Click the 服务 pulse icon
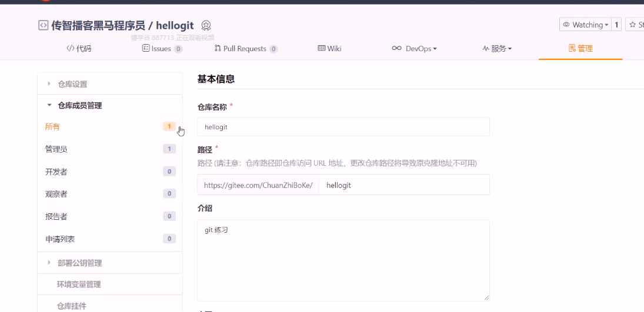Screen dimensions: 644x312 (485, 48)
